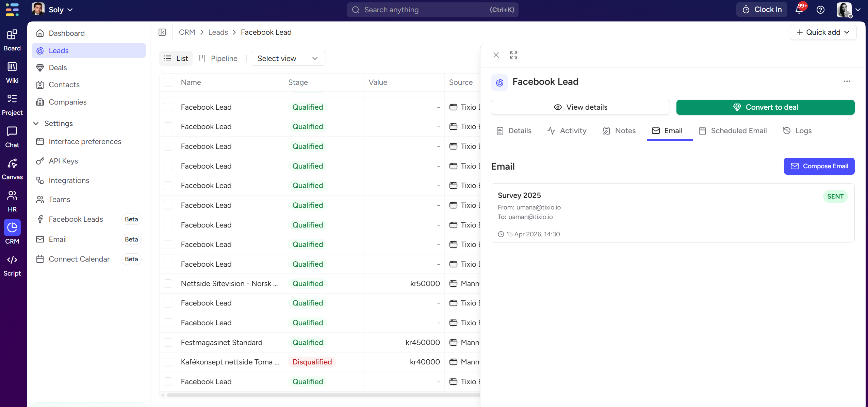Open the Canvas module icon
The width and height of the screenshot is (868, 407).
tap(12, 164)
